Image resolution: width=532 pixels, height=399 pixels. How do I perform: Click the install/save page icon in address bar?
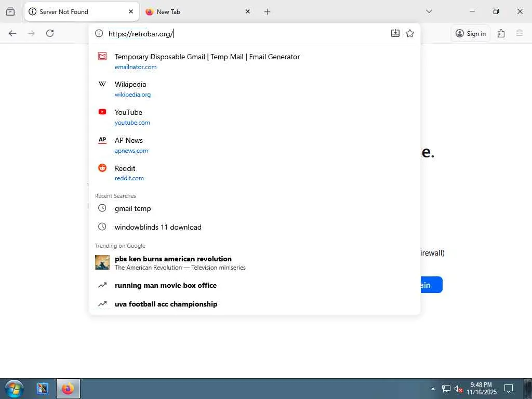pyautogui.click(x=395, y=33)
